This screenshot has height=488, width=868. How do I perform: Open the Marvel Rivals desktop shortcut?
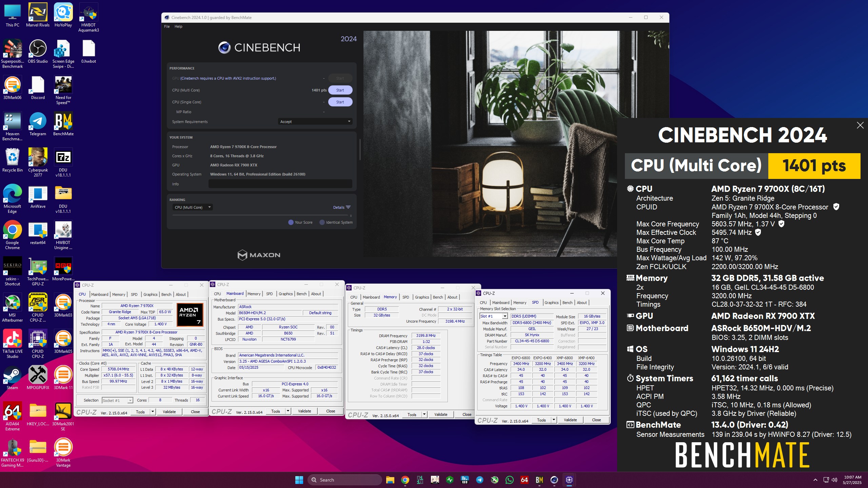38,15
